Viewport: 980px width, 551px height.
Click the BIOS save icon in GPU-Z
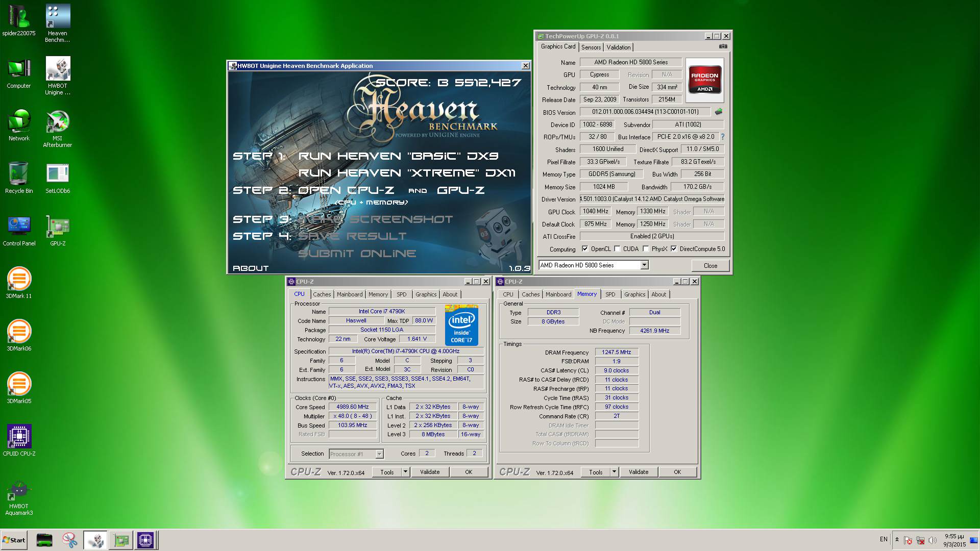tap(719, 112)
